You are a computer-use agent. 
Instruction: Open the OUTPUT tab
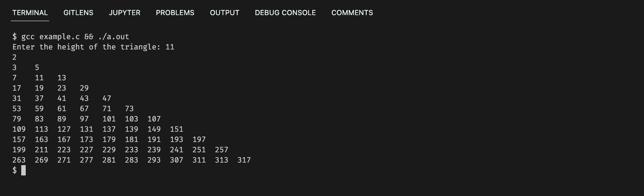[x=225, y=13]
